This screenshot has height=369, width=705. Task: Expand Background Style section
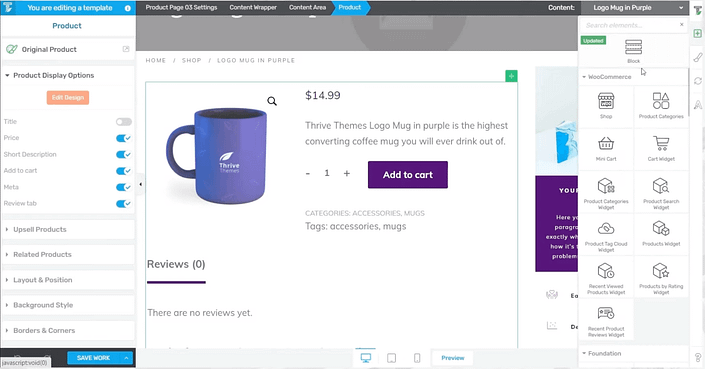pyautogui.click(x=68, y=305)
